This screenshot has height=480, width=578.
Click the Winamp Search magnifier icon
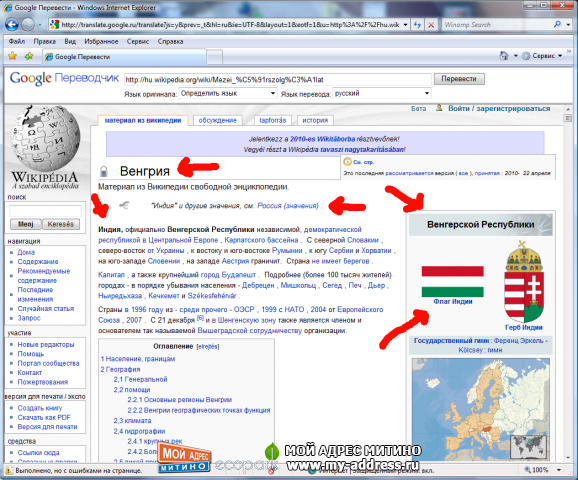(557, 24)
